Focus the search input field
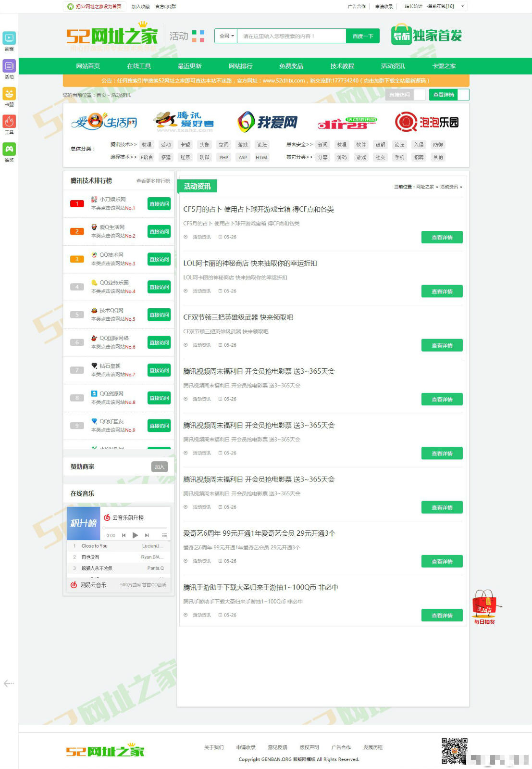Viewport: 532px width, 769px height. click(x=292, y=36)
